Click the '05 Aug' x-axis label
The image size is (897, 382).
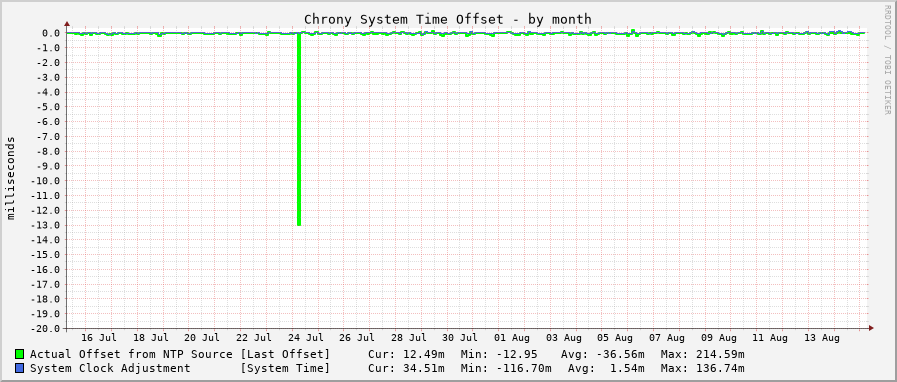pos(616,338)
